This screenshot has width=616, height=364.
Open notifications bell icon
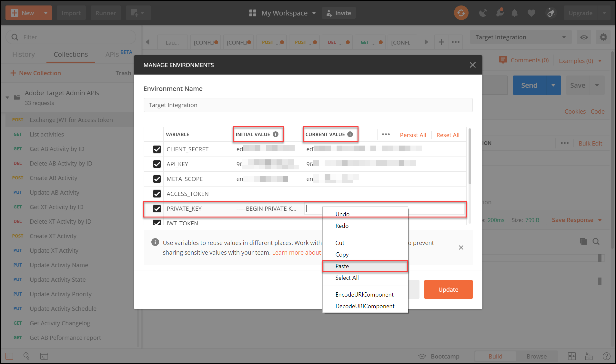click(x=515, y=13)
